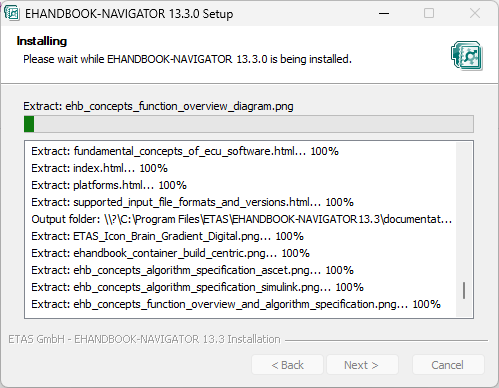Image resolution: width=499 pixels, height=388 pixels.
Task: Click the < Back button
Action: pyautogui.click(x=287, y=365)
